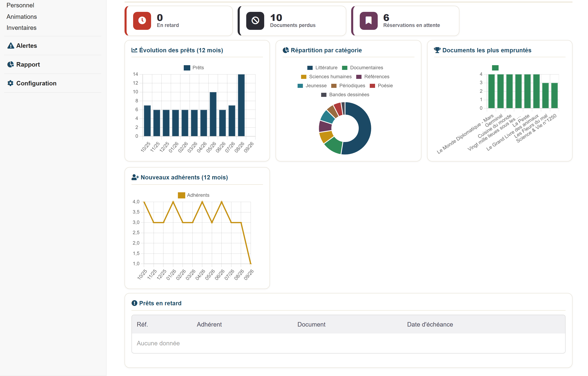Screen dimensions: 588x376
Task: Go to Inventaires in the sidebar
Action: [x=21, y=28]
